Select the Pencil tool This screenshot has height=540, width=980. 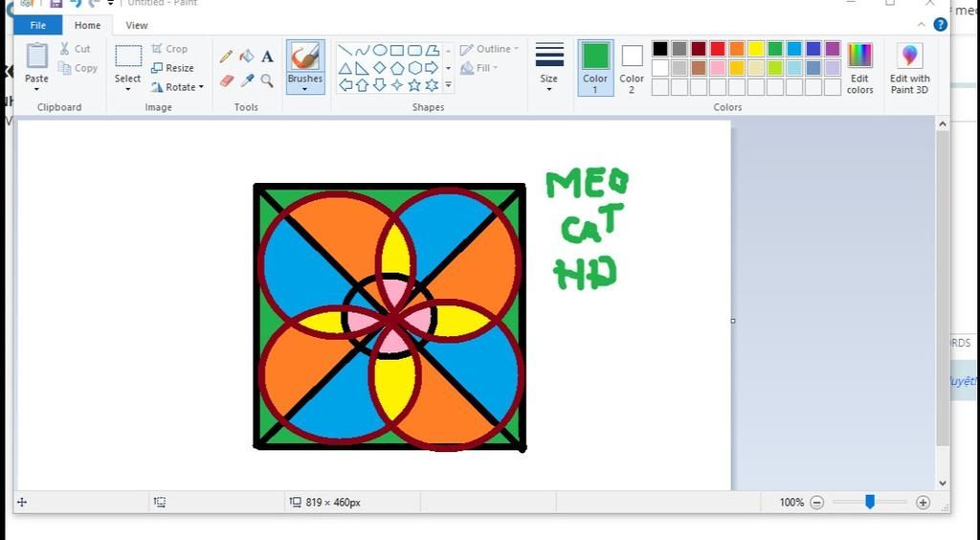(226, 56)
